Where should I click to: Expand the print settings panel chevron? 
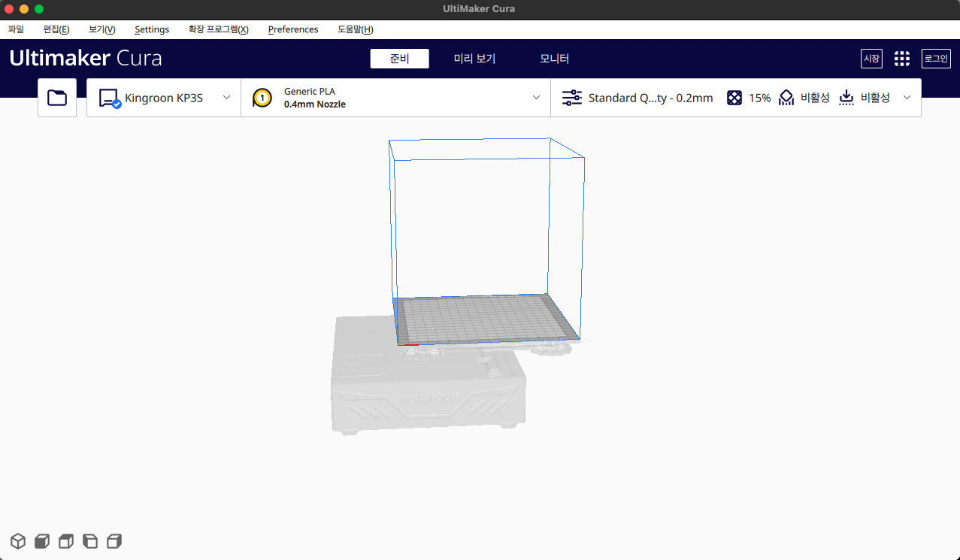click(907, 98)
